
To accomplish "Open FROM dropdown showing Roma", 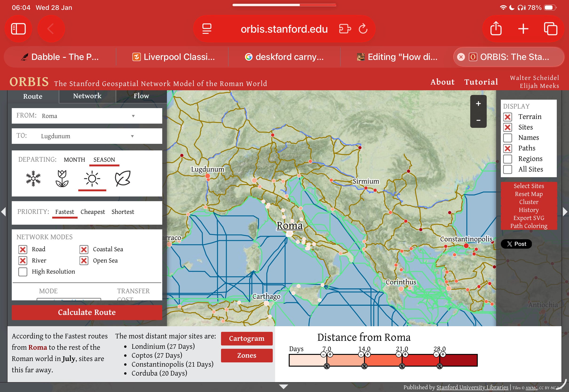I will [87, 116].
